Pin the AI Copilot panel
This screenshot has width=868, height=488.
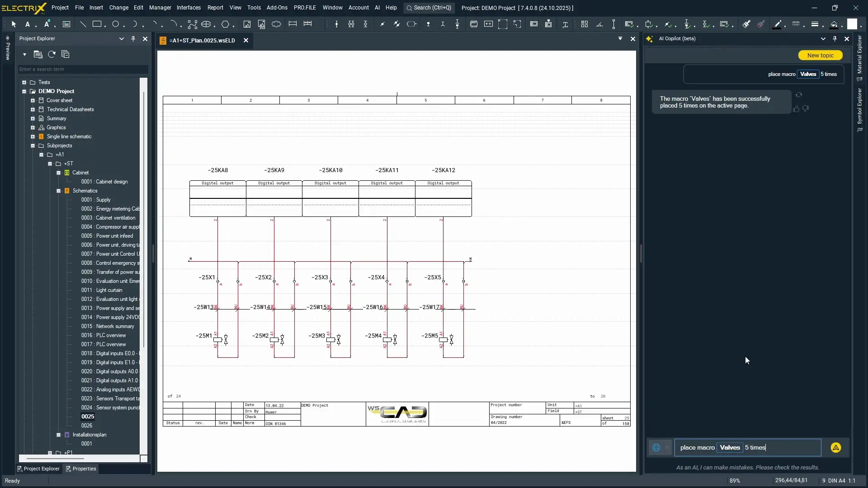pos(835,39)
